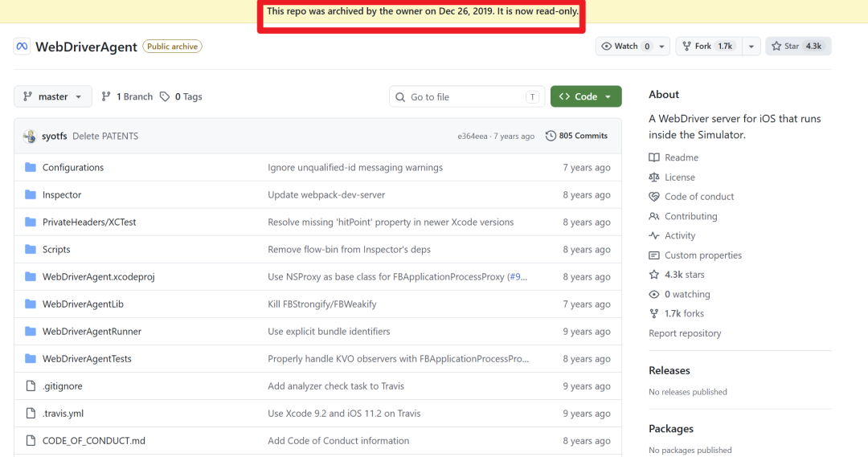The image size is (868, 457).
Task: Click the PrivateHeaders/XCTest folder icon
Action: [x=31, y=222]
